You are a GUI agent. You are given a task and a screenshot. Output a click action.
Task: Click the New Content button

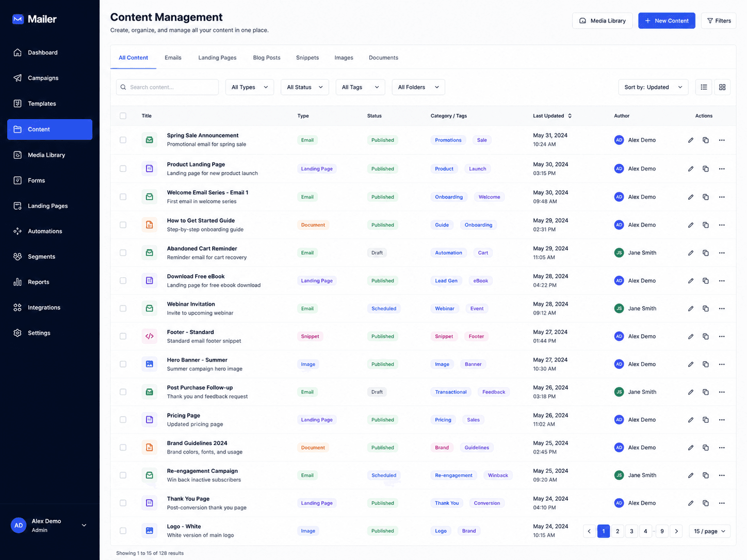(667, 21)
